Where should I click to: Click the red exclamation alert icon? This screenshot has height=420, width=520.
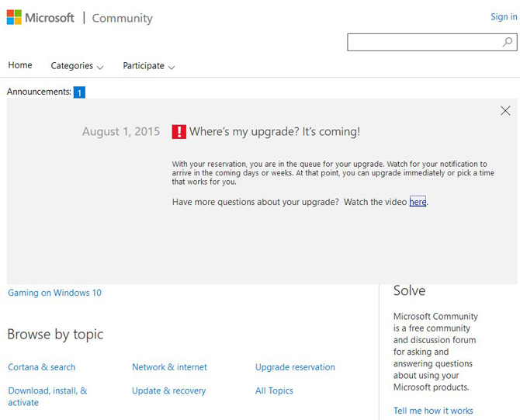tap(179, 132)
